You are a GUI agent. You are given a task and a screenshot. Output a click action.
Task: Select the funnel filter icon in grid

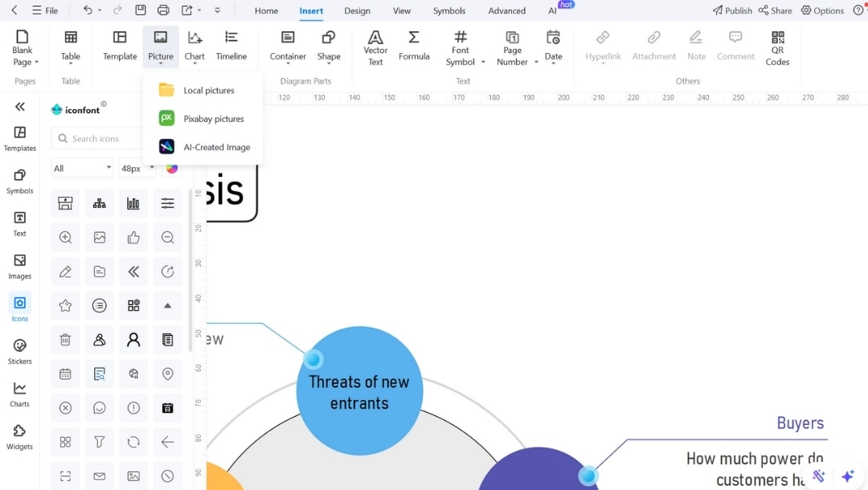click(99, 442)
